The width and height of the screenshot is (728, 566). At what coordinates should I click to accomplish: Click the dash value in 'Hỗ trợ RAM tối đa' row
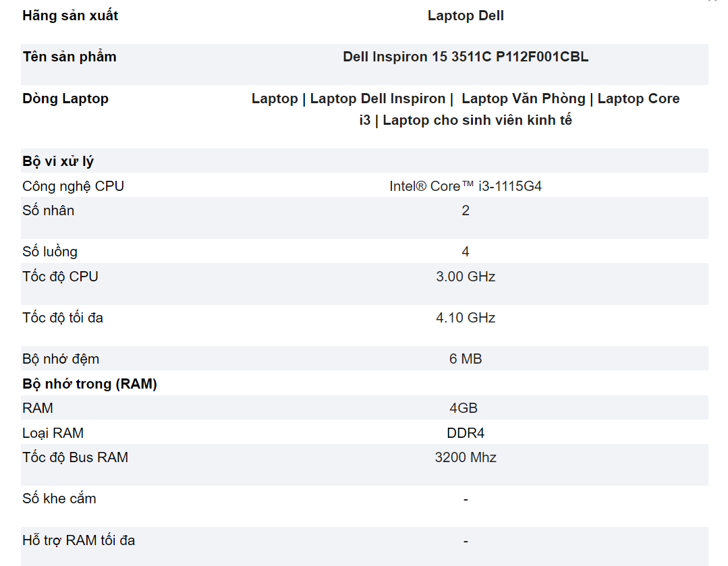(466, 541)
